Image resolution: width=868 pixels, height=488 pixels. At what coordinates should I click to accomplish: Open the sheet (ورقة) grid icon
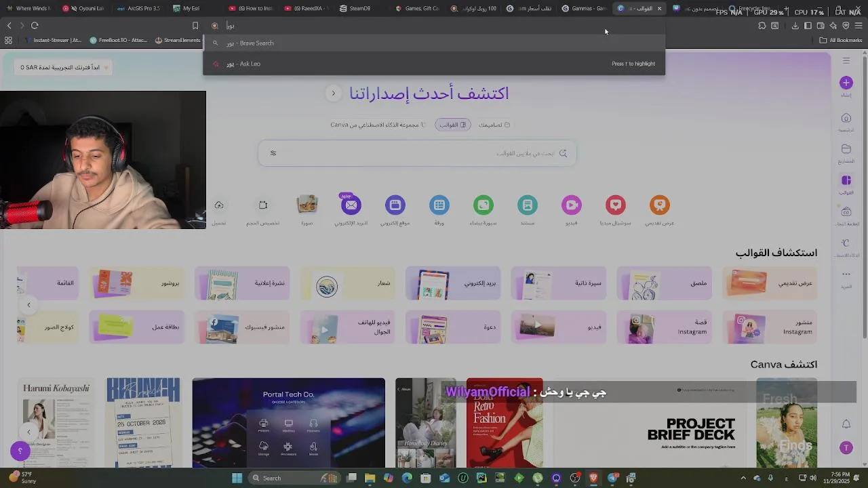(x=439, y=205)
